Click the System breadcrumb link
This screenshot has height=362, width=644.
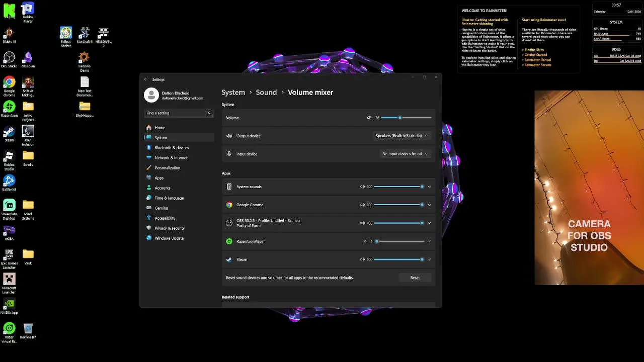pos(233,93)
